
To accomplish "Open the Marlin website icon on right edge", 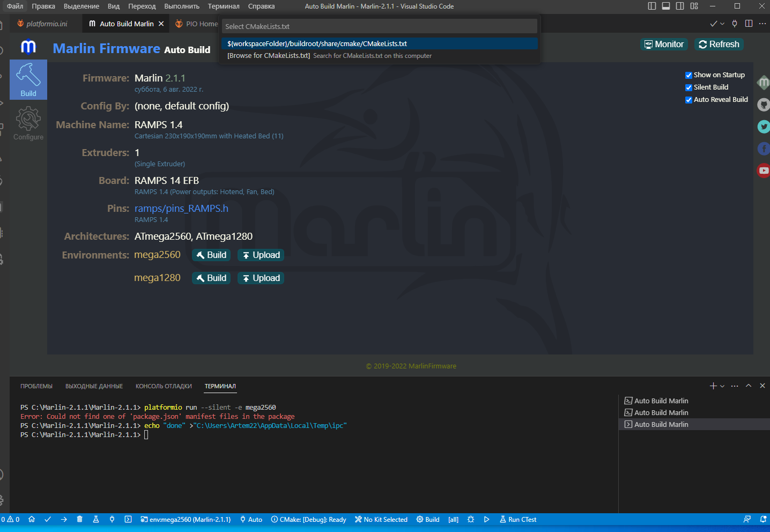I will [x=764, y=83].
